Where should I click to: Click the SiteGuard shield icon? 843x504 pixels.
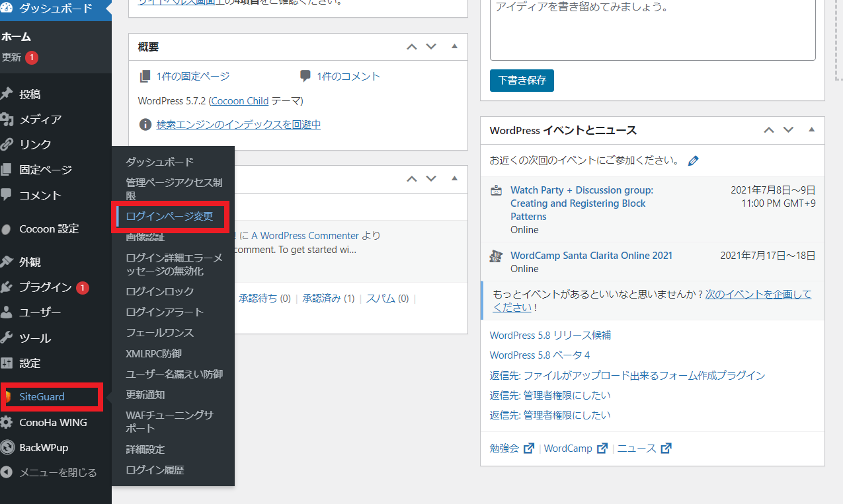[8, 397]
